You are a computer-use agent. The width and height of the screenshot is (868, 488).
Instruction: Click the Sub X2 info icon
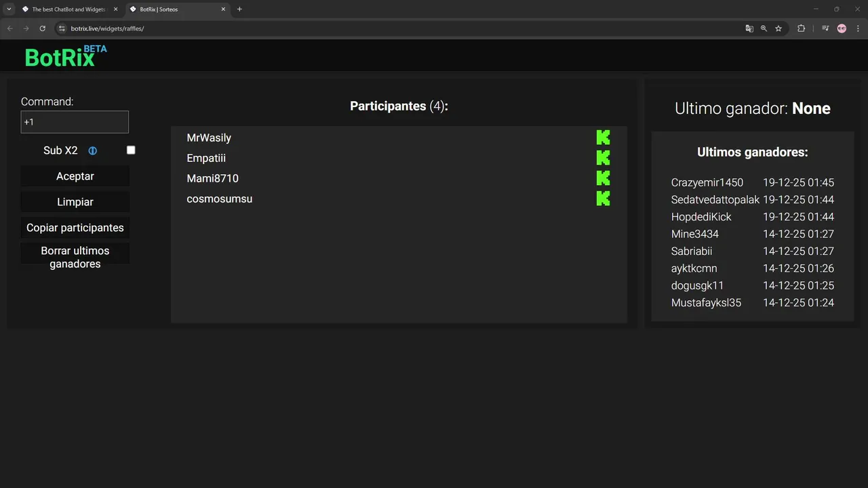[93, 150]
